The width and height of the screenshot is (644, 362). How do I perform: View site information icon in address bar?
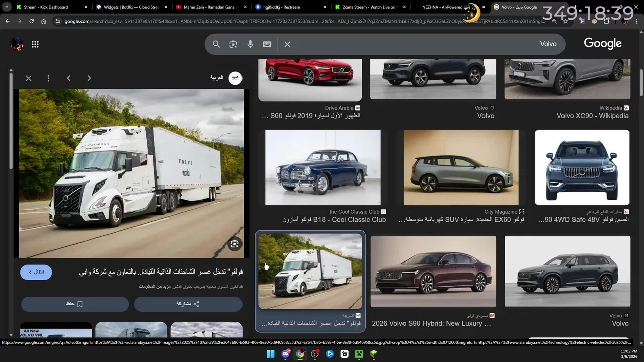point(58,21)
